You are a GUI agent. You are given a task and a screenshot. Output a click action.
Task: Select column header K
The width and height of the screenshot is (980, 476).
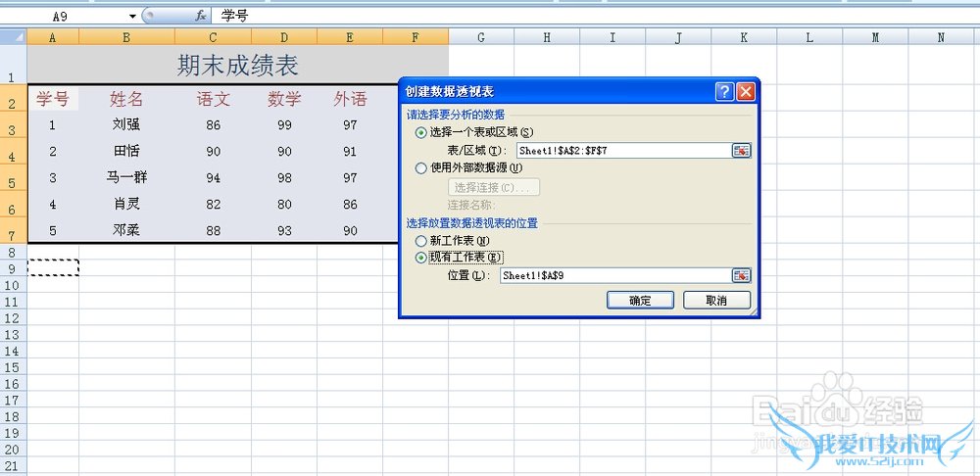[x=744, y=37]
